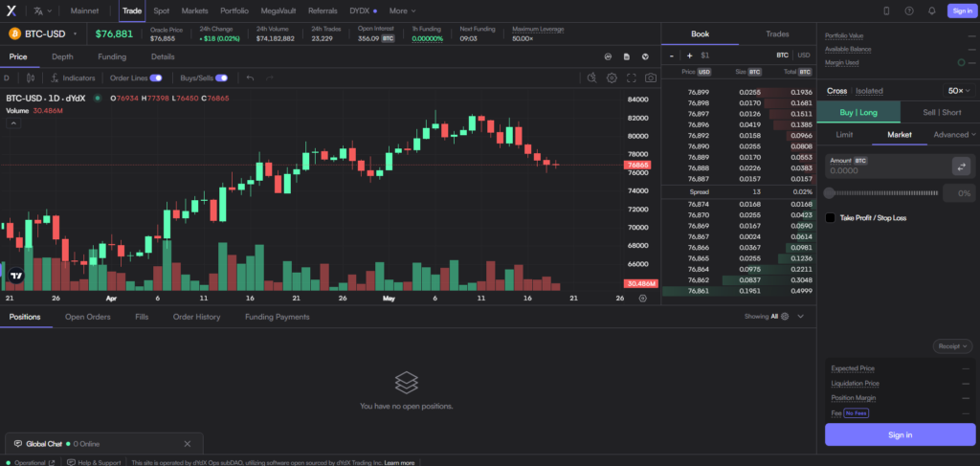Switch order book display to BTC
Viewport: 980px width, 466px height.
(783, 55)
